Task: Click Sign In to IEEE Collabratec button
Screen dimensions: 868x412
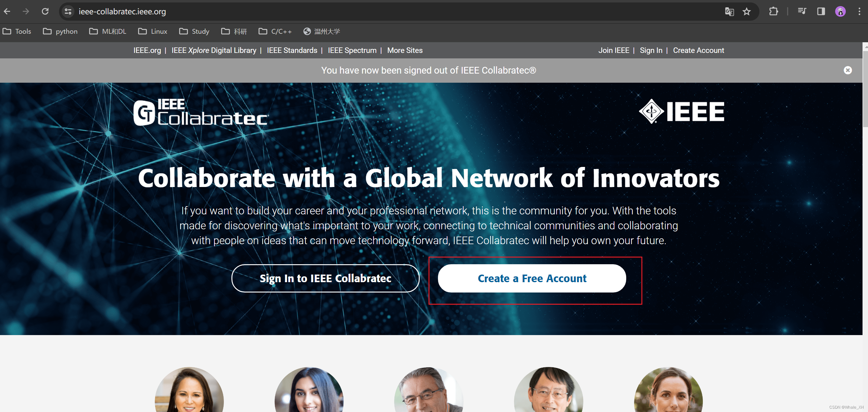Action: (325, 278)
